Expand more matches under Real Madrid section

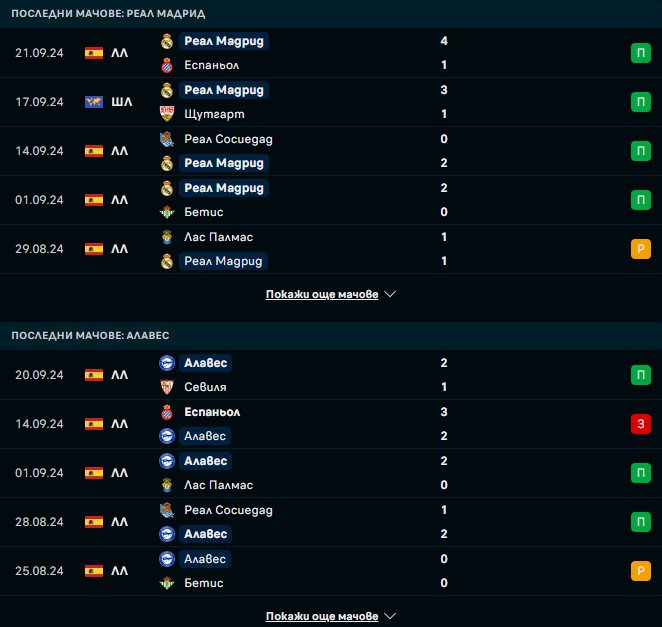(x=322, y=295)
